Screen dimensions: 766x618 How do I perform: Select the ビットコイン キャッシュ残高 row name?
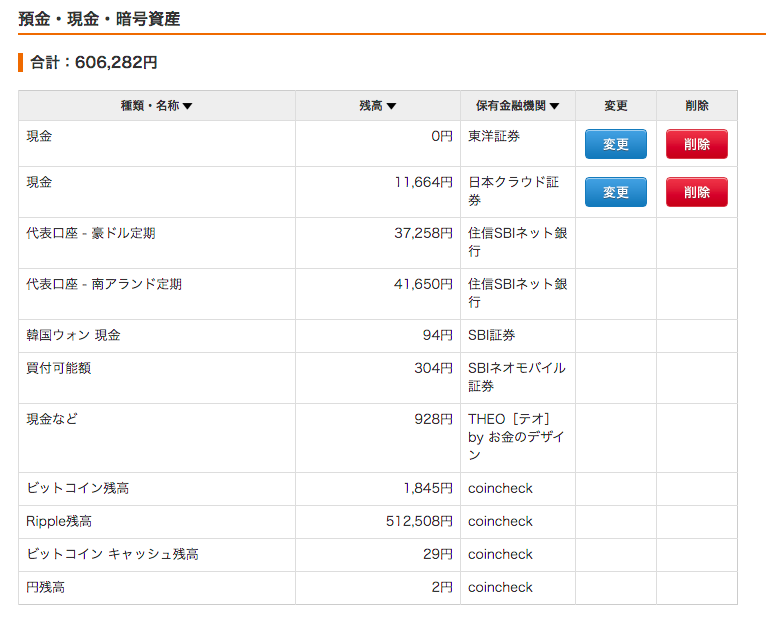tap(112, 554)
